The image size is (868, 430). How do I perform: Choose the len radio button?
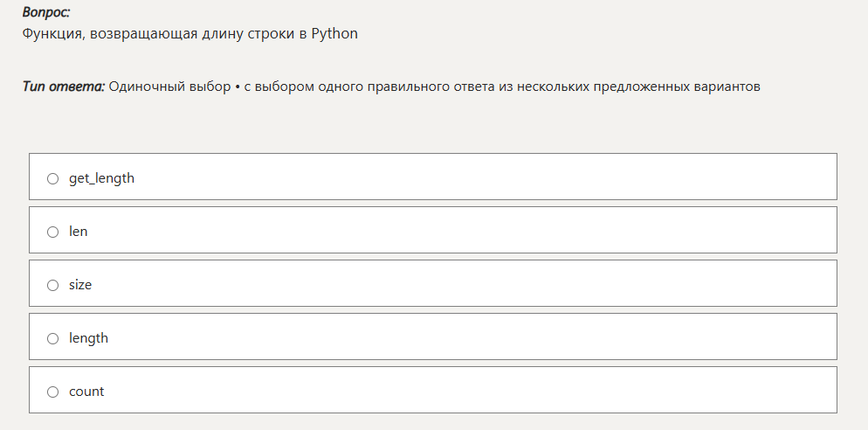coord(52,232)
